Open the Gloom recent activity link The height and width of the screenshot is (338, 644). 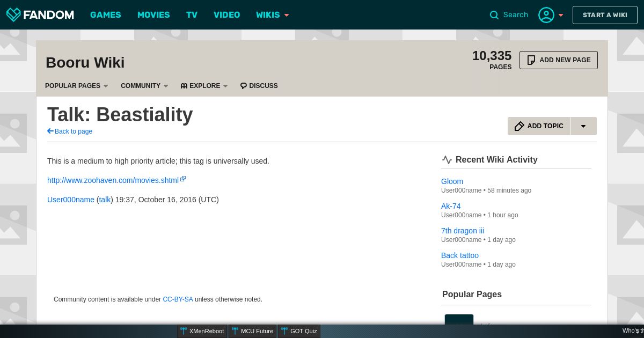pyautogui.click(x=452, y=181)
